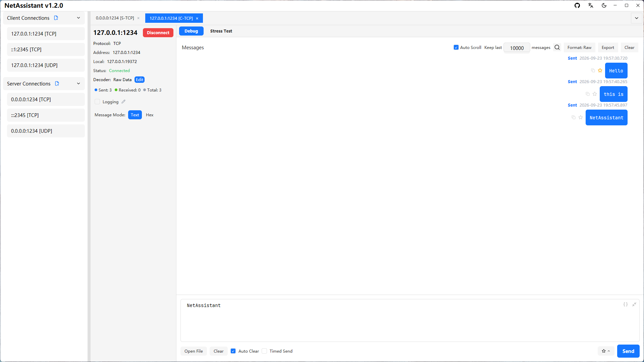Open the Format: Raw dropdown
Image resolution: width=644 pixels, height=362 pixels.
(x=579, y=47)
